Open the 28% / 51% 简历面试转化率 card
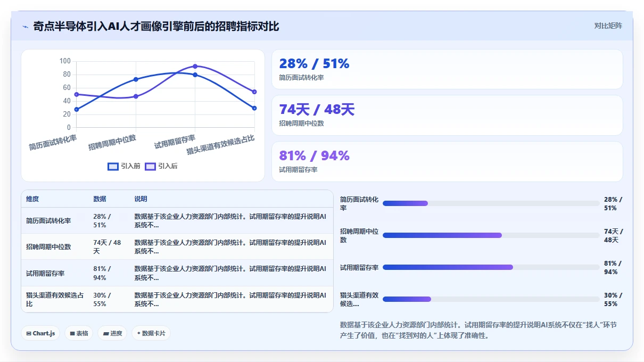The width and height of the screenshot is (644, 362). 447,69
